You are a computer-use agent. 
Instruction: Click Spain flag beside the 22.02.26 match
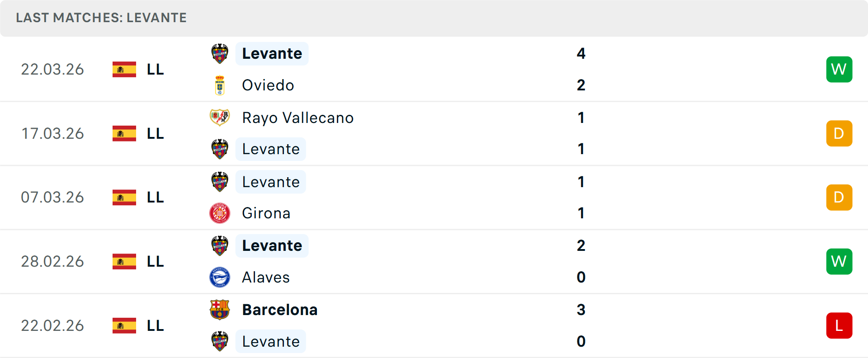[124, 325]
